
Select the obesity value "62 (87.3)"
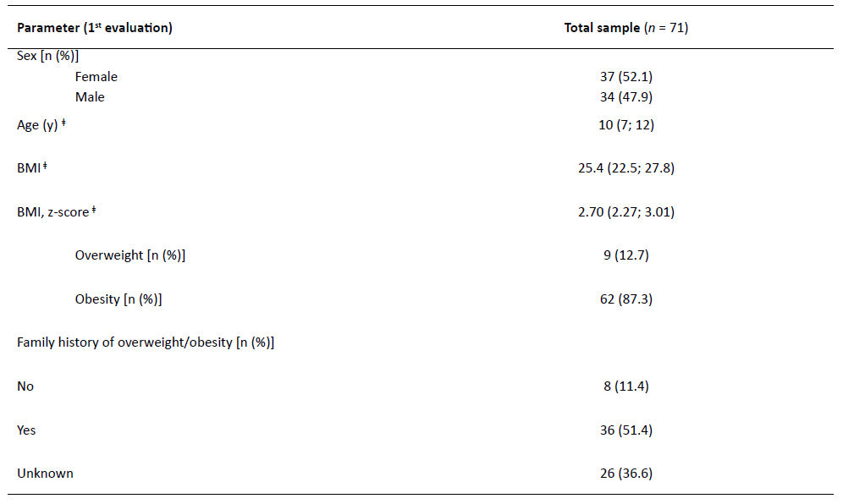click(625, 299)
